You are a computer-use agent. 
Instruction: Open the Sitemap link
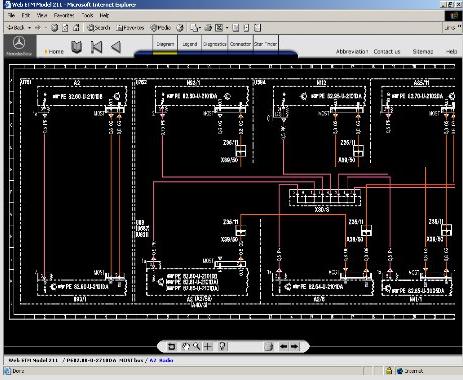click(423, 52)
